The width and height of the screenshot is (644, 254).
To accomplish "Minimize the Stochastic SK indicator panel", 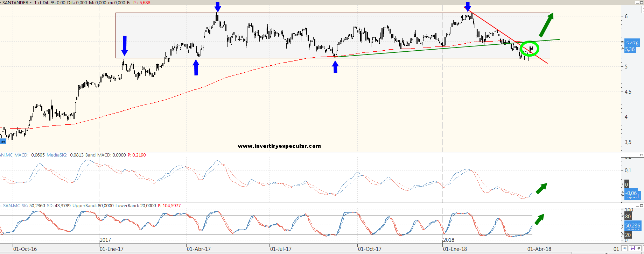I will [x=638, y=205].
